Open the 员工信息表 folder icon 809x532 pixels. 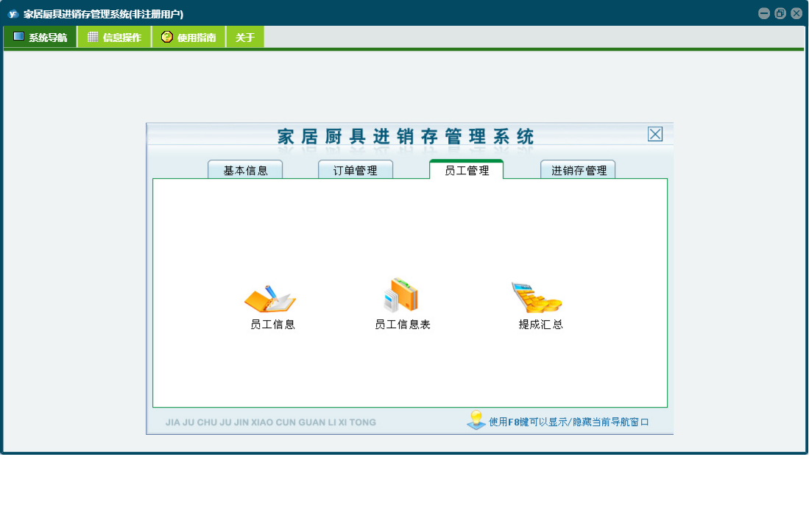click(x=401, y=295)
